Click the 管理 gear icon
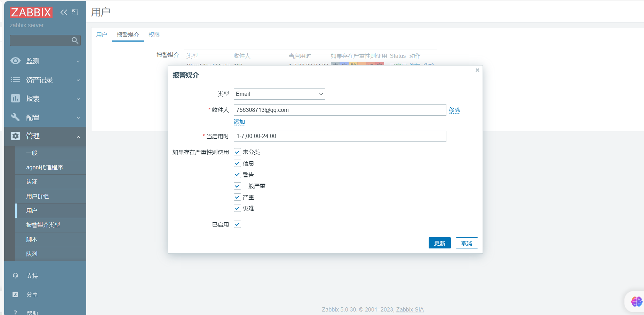The width and height of the screenshot is (644, 315). pos(15,136)
